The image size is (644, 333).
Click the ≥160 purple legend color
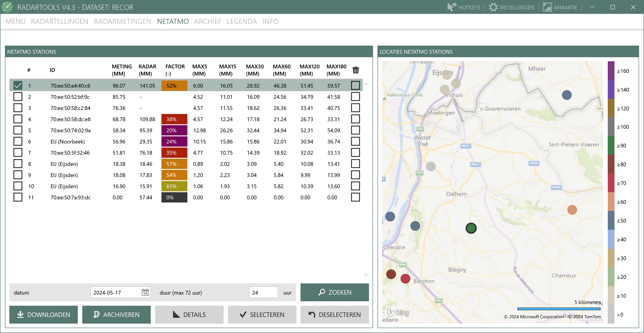click(611, 71)
